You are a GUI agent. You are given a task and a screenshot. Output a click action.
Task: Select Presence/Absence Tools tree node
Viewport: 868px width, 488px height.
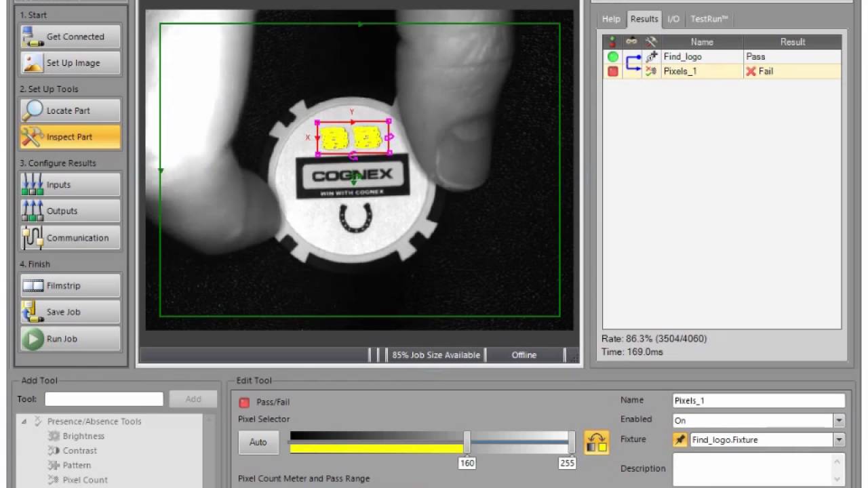click(94, 422)
